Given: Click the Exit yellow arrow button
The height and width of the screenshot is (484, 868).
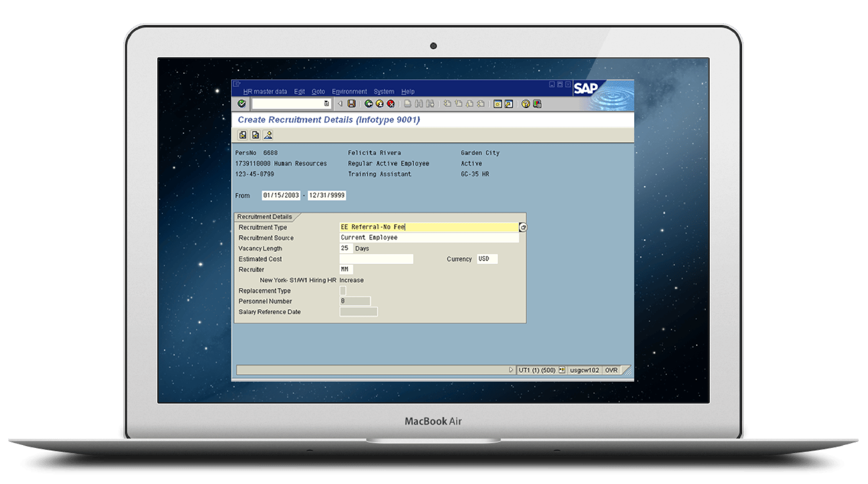Looking at the screenshot, I should pos(380,104).
